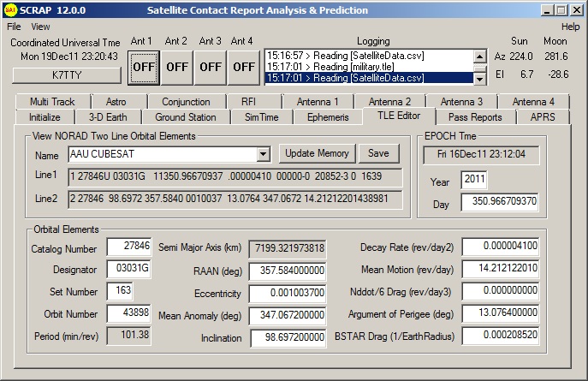The image size is (588, 381).
Task: Click the Mean Anomaly (deg) field
Action: coord(288,315)
